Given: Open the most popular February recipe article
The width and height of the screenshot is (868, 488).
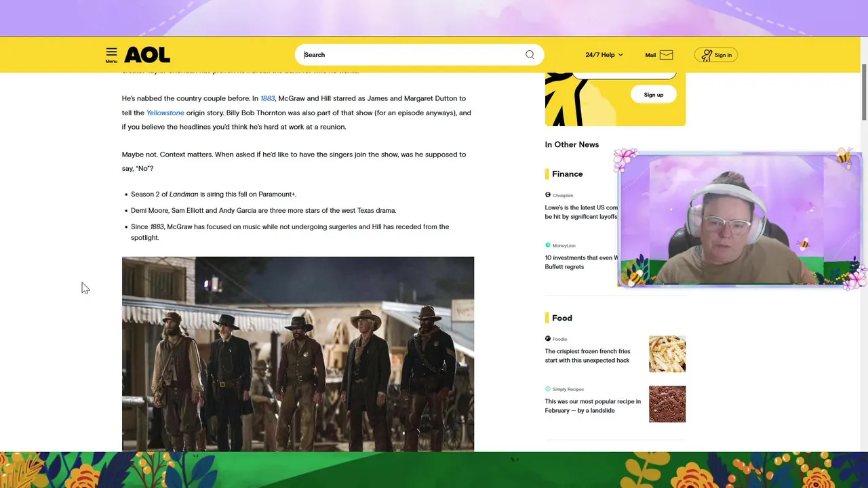Looking at the screenshot, I should 593,406.
